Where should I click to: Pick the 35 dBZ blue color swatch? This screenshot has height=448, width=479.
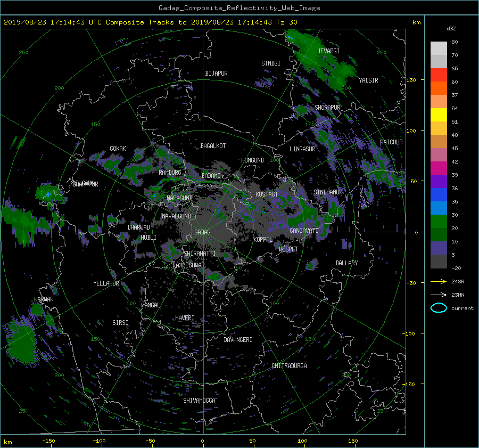439,208
